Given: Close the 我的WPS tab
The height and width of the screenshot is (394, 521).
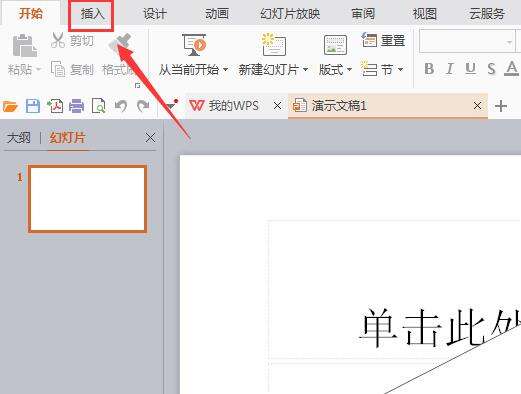Looking at the screenshot, I should pyautogui.click(x=277, y=106).
